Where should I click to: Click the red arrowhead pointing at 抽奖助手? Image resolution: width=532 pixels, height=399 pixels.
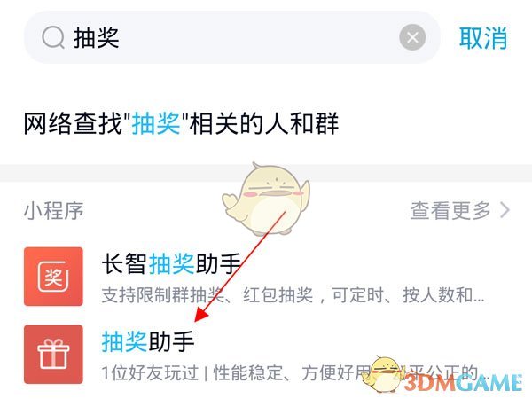[201, 314]
